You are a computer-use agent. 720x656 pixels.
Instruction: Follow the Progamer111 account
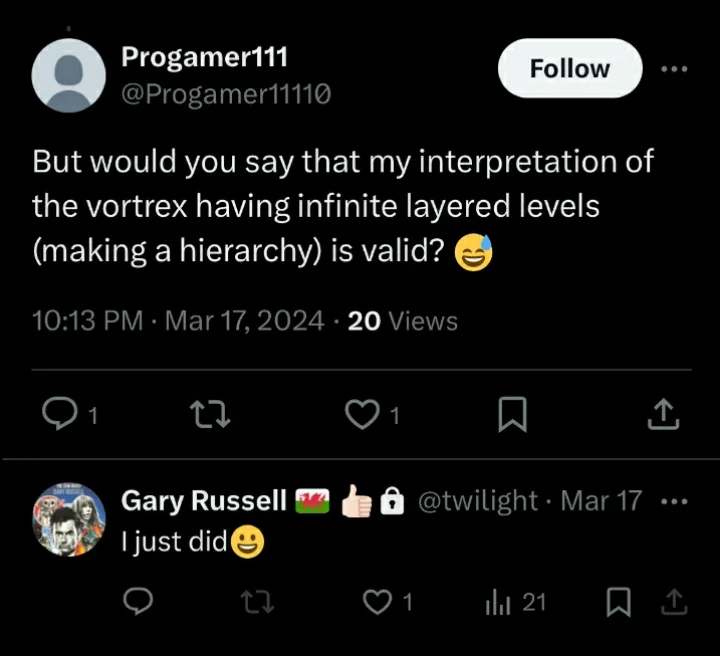coord(570,68)
